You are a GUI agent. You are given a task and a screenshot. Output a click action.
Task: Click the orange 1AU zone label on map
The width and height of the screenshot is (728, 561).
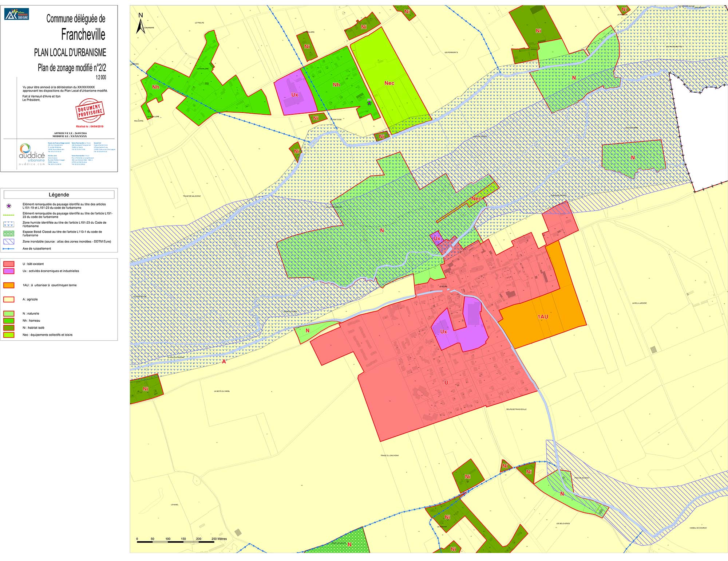point(543,317)
